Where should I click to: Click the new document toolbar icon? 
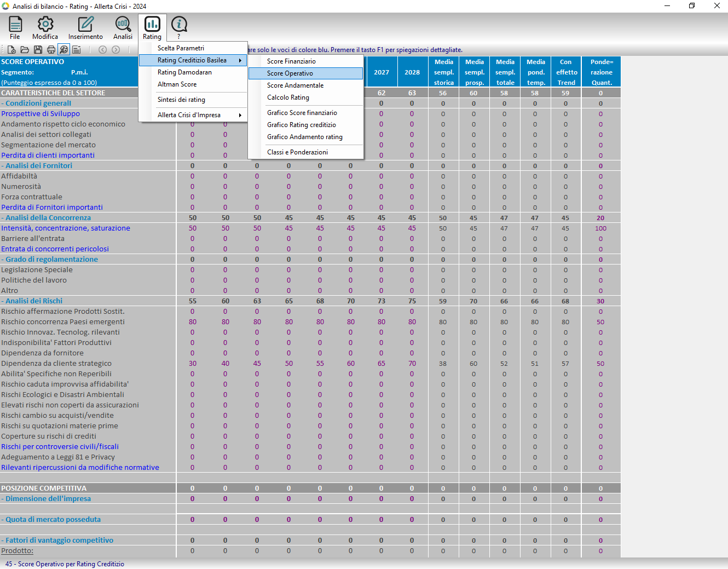pos(11,50)
